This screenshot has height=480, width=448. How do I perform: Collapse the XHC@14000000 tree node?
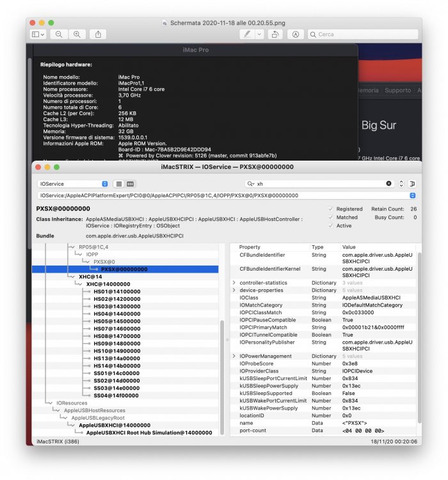click(80, 284)
